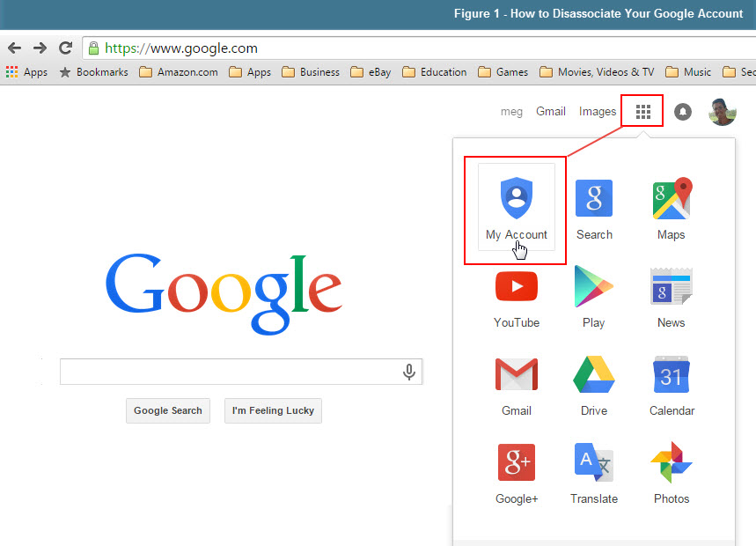Click the Google logo
This screenshot has width=756, height=546.
[x=224, y=293]
